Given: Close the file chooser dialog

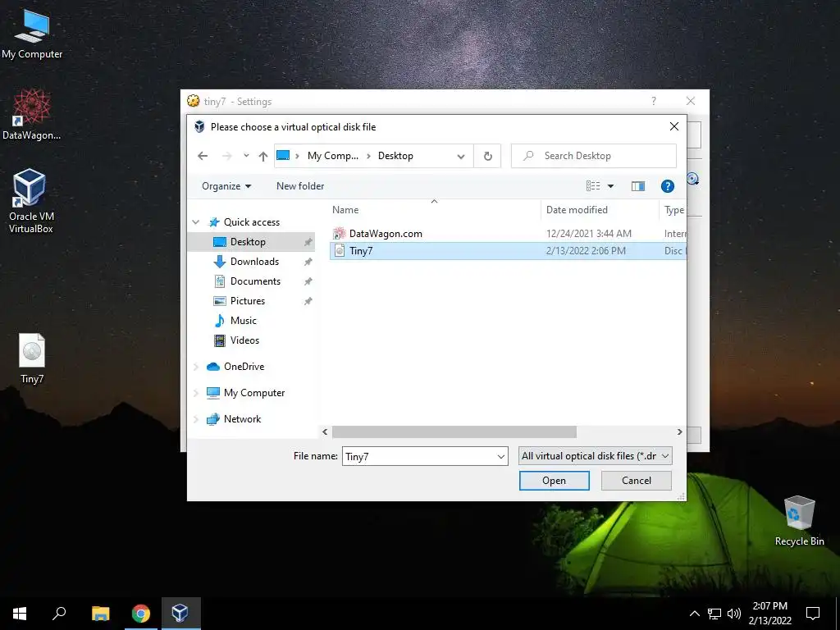Looking at the screenshot, I should coord(674,126).
